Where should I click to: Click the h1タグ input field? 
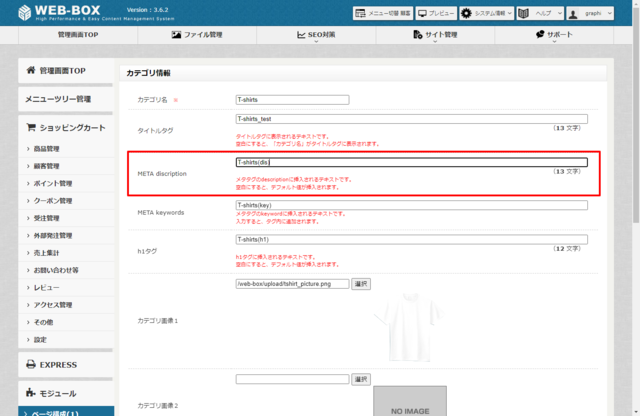(x=411, y=240)
